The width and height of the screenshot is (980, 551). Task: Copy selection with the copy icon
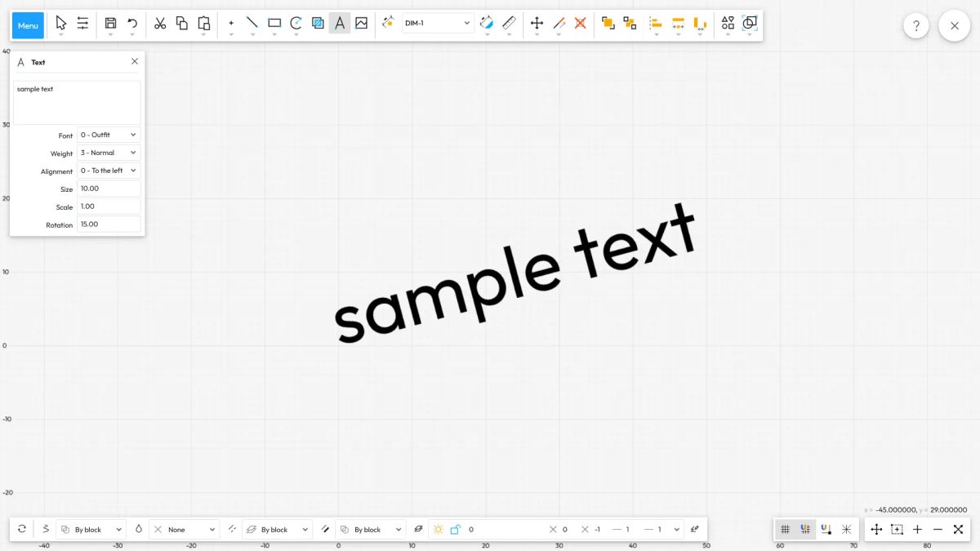pyautogui.click(x=182, y=23)
